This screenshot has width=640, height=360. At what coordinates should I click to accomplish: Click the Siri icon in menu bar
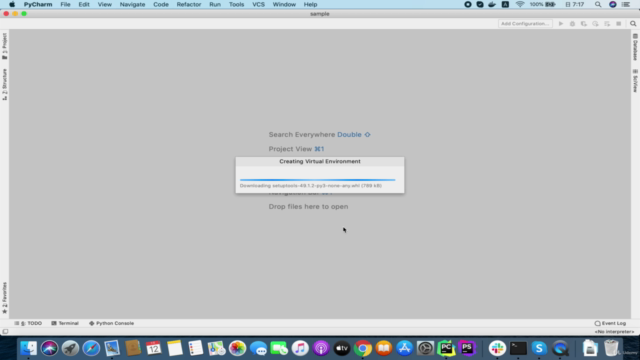point(613,4)
